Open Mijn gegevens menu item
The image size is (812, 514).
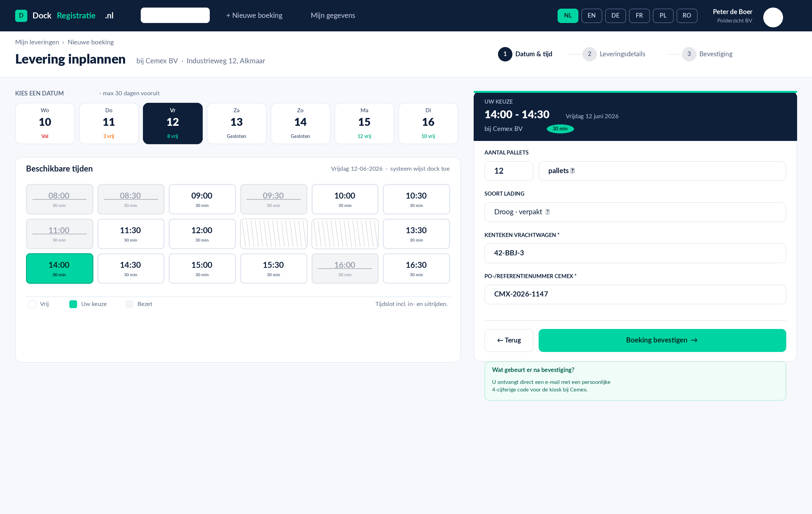click(333, 15)
